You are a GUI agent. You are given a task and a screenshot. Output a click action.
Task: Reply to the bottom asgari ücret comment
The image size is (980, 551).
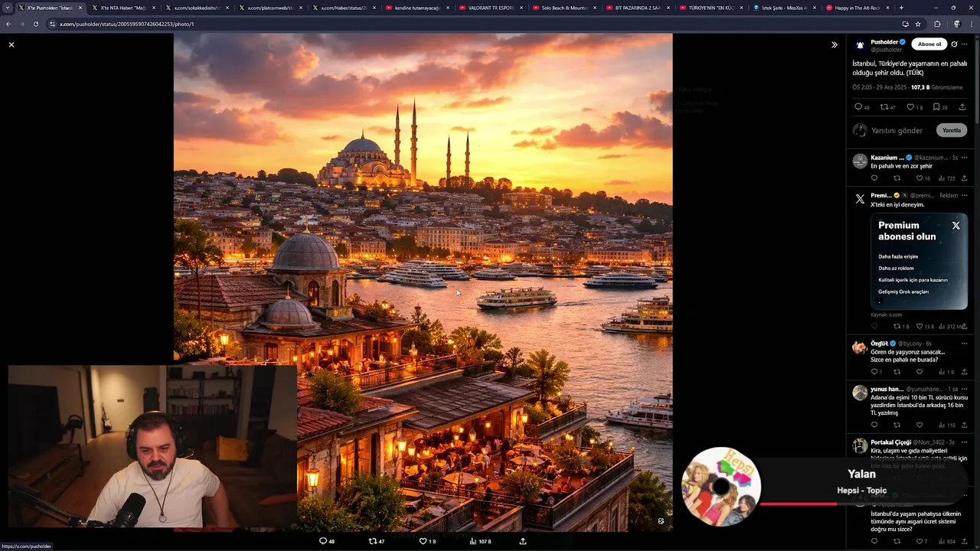click(874, 541)
